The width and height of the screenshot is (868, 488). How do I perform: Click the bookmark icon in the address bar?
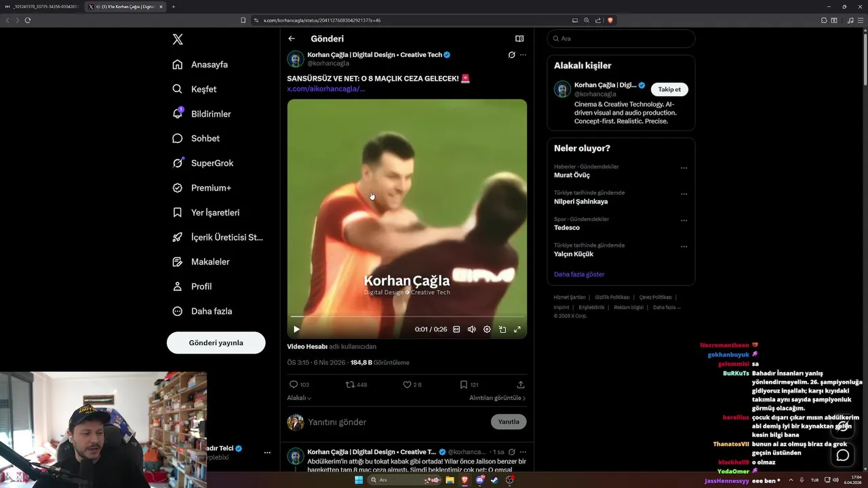click(x=243, y=20)
